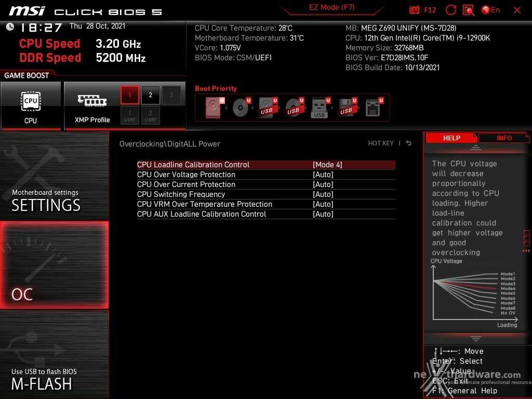
Task: Click the handle below the CPU Voltage graph
Action: point(476,339)
